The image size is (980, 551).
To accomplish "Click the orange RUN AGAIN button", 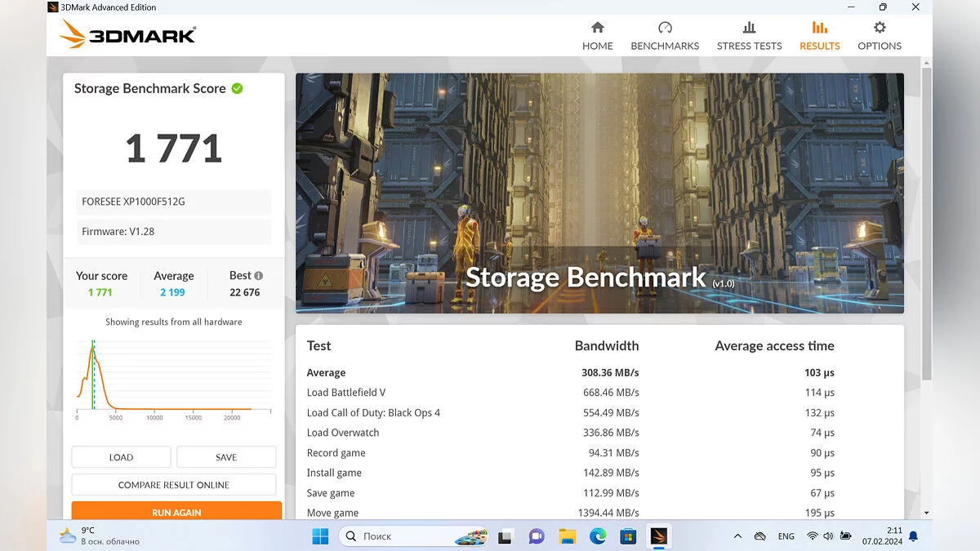I will pos(176,512).
